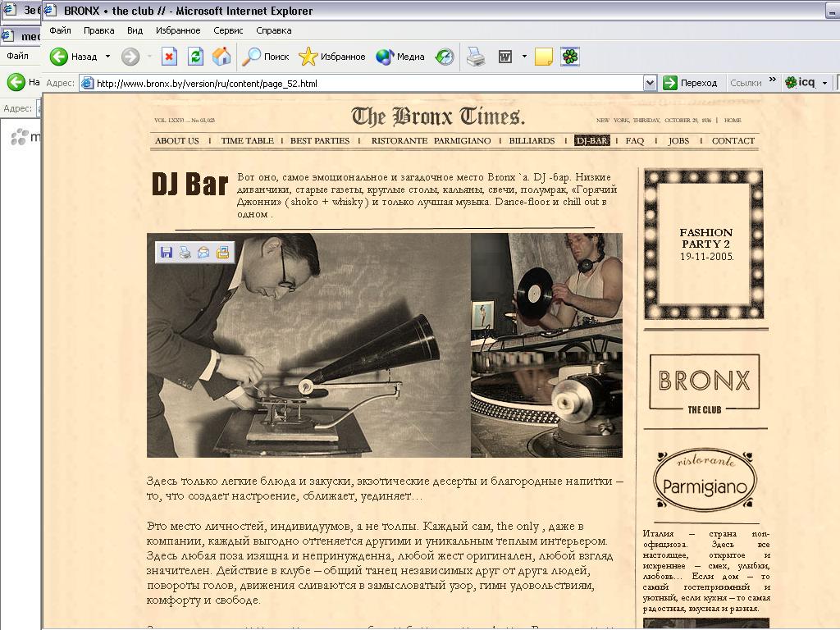Open Сервис menu

[228, 30]
